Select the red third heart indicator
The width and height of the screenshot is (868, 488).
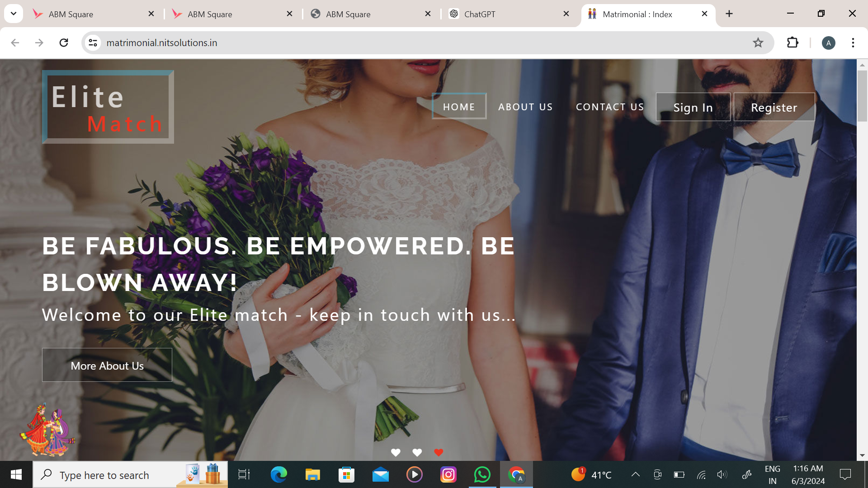click(x=439, y=452)
